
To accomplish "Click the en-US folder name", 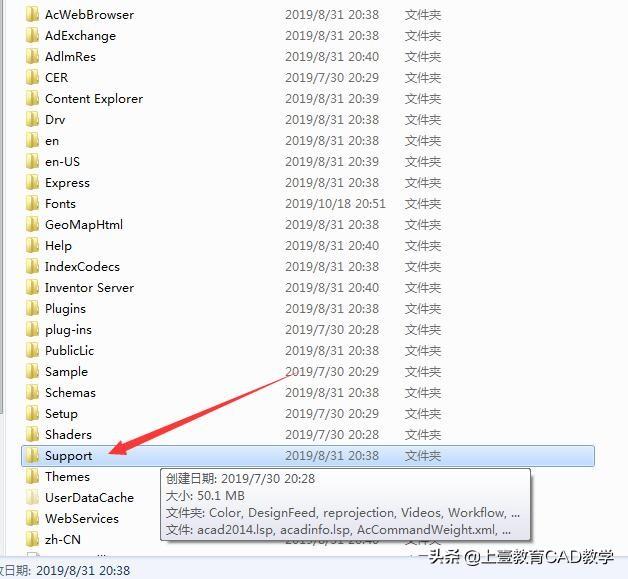I will 62,161.
